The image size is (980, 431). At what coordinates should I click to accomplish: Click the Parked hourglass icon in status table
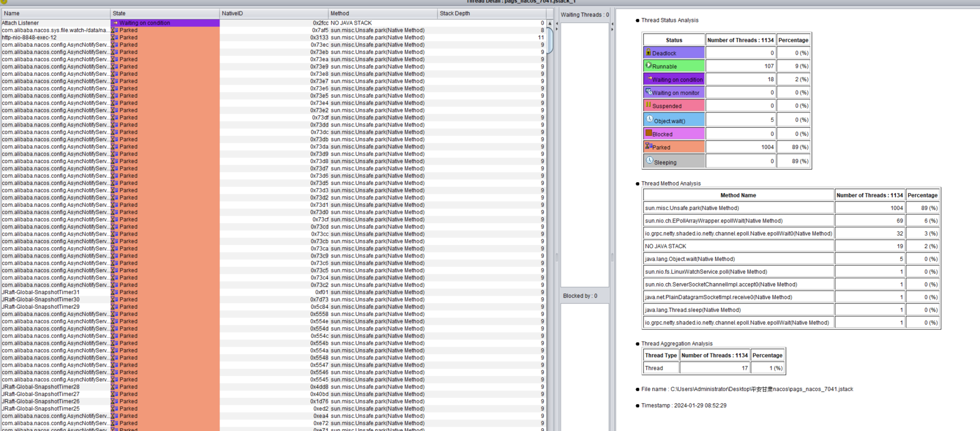649,146
